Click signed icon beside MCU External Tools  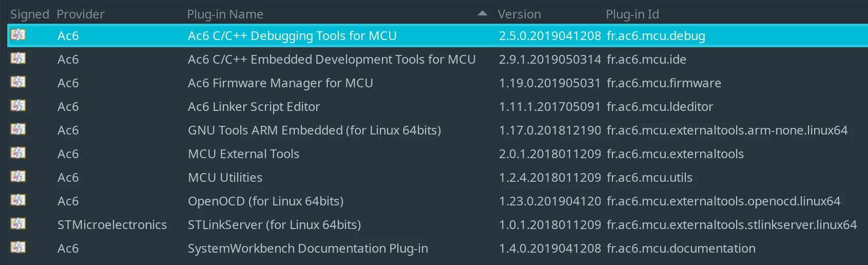[18, 153]
